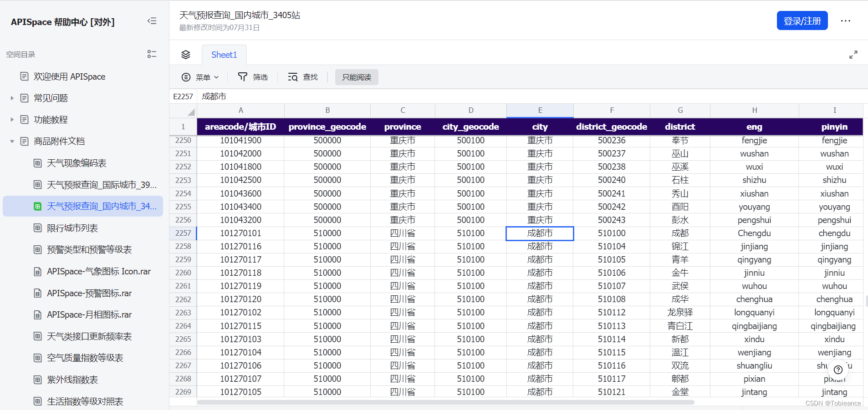Click the 只能阅读 read-only button
Viewport: 868px width, 410px height.
click(357, 77)
